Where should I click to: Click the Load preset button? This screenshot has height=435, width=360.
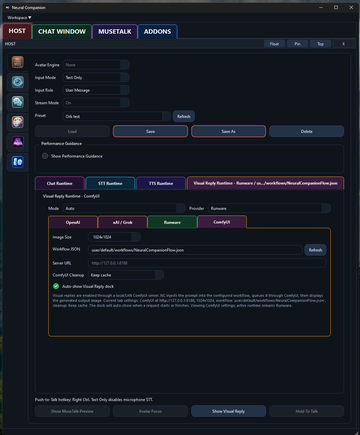pos(72,131)
